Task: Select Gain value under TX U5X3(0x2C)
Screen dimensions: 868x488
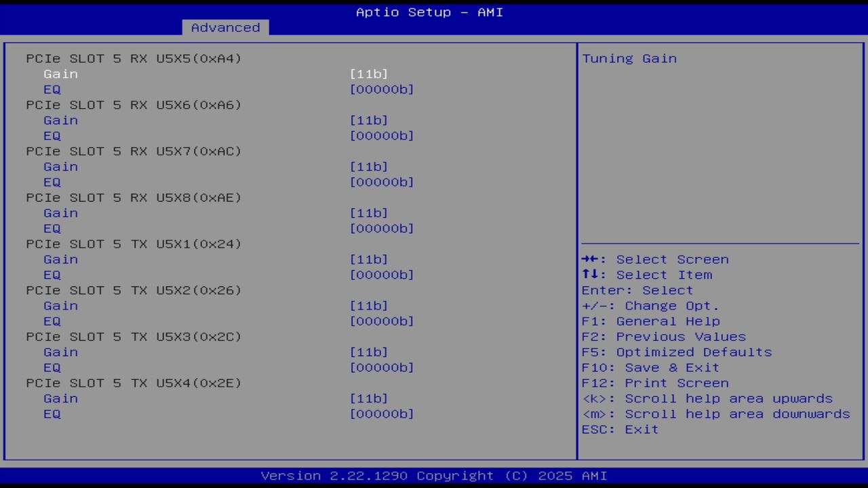Action: (x=369, y=352)
